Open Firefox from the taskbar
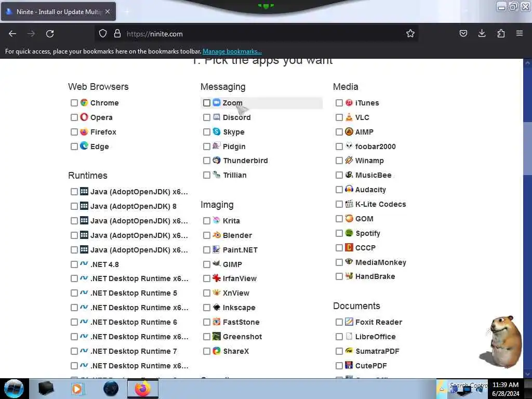The width and height of the screenshot is (532, 399). point(143,389)
